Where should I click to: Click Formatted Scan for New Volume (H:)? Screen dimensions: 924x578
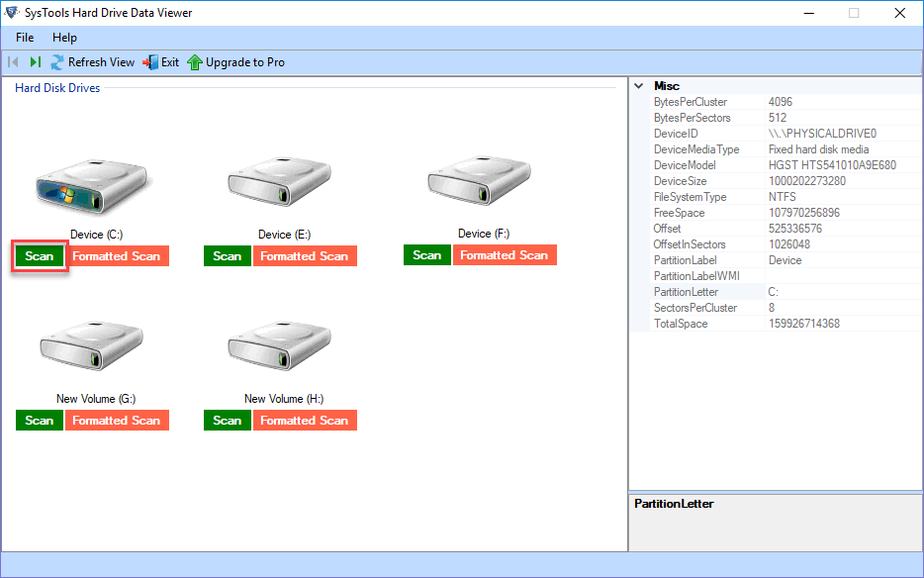coord(305,420)
